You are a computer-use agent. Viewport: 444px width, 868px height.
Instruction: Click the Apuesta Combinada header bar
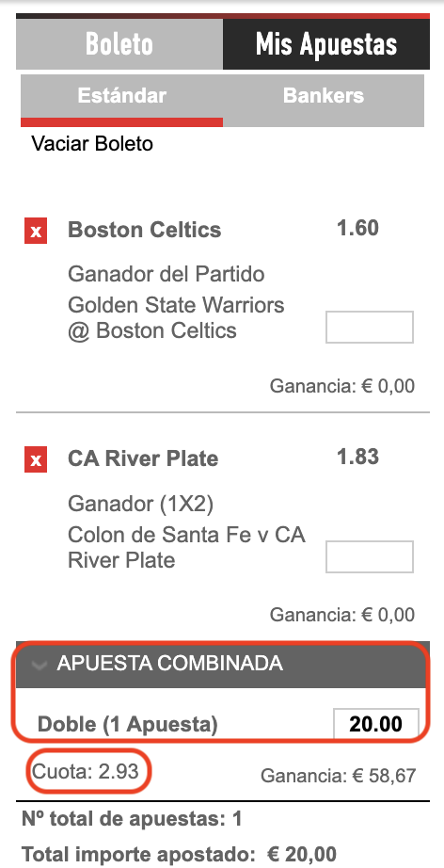coord(222,664)
